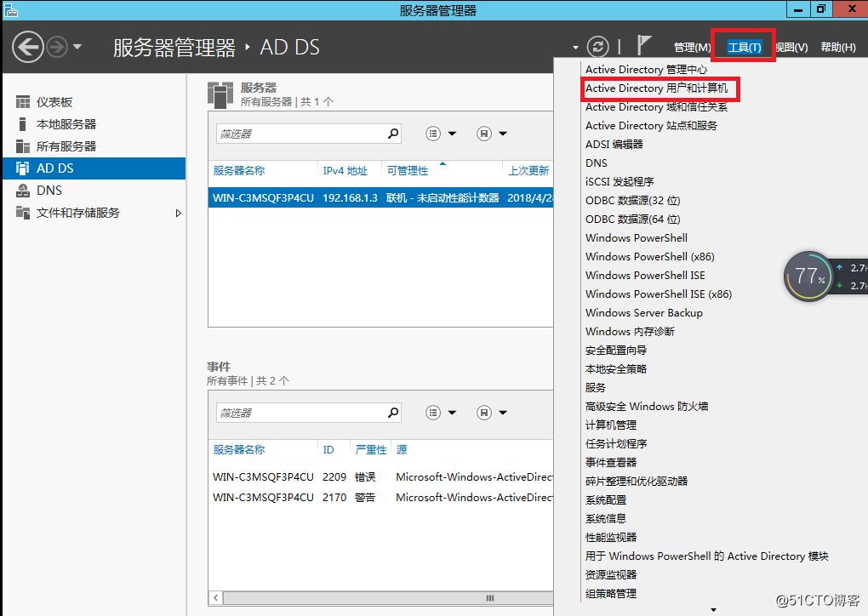Image resolution: width=868 pixels, height=616 pixels.
Task: Open list options dropdown arrow in servers panel
Action: tap(452, 134)
